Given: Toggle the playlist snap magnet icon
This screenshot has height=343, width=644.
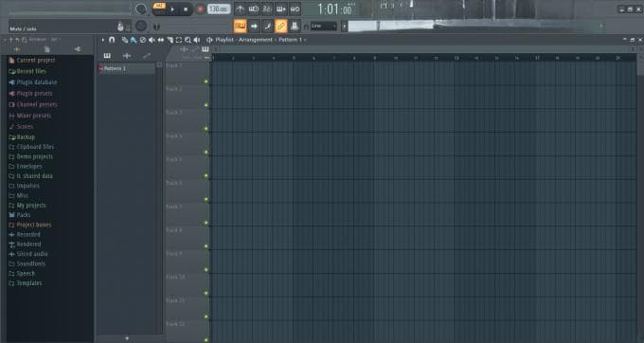Looking at the screenshot, I should [x=112, y=40].
